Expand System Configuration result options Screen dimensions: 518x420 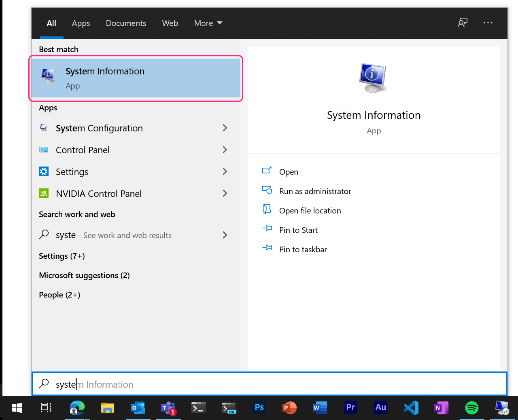click(x=225, y=128)
